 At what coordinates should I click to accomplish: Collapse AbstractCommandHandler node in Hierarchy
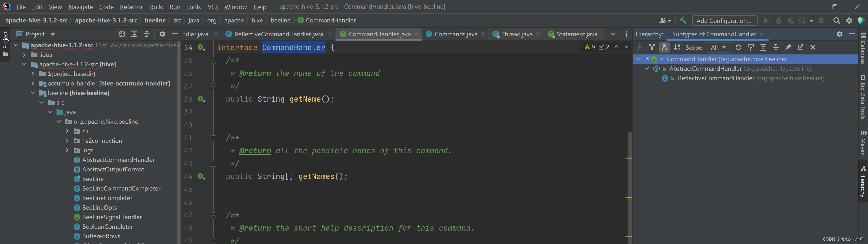[x=647, y=69]
